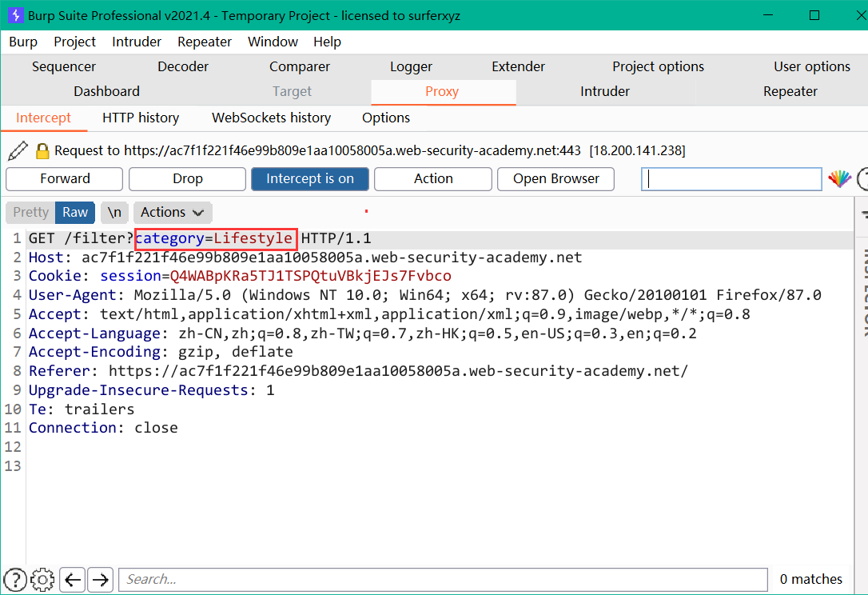Click the bottom Search field
The image size is (868, 595).
coord(443,580)
